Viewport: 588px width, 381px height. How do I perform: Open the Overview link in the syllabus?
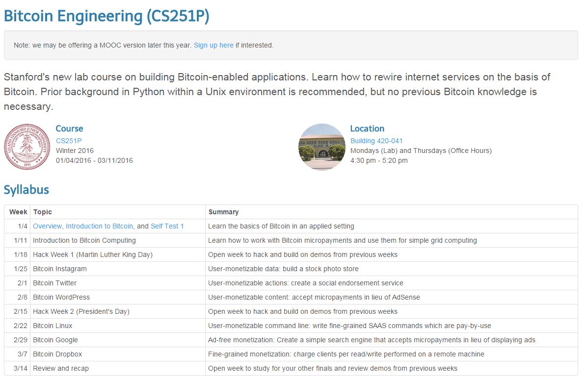[x=47, y=226]
